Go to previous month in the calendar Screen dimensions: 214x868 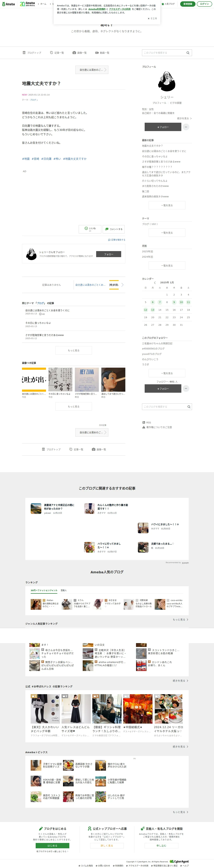click(x=155, y=283)
